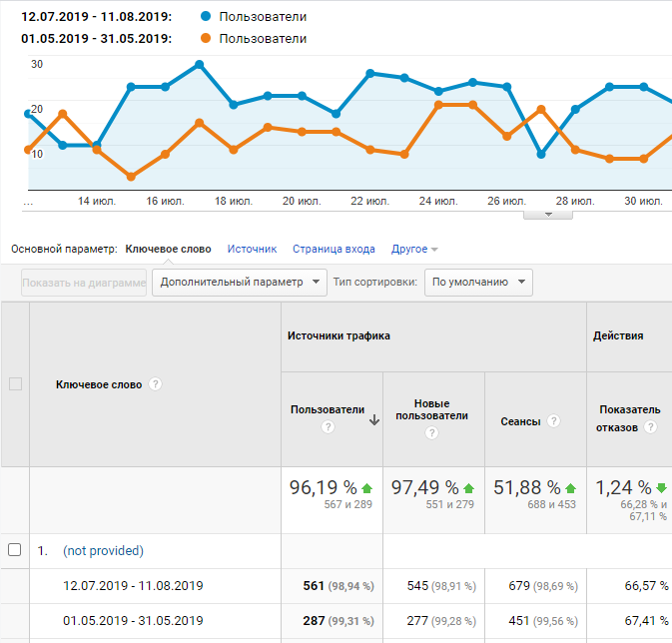Click orange Пользователи legend dot

206,39
